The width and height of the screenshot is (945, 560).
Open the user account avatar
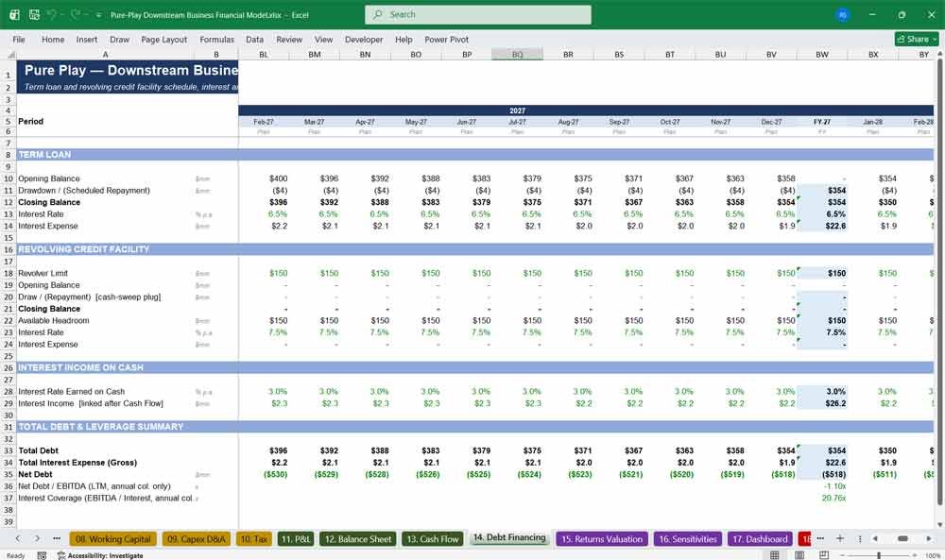(x=843, y=14)
